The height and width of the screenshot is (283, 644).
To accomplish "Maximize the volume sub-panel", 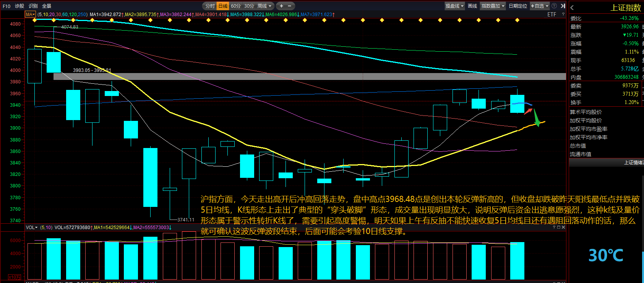I will pos(559,227).
